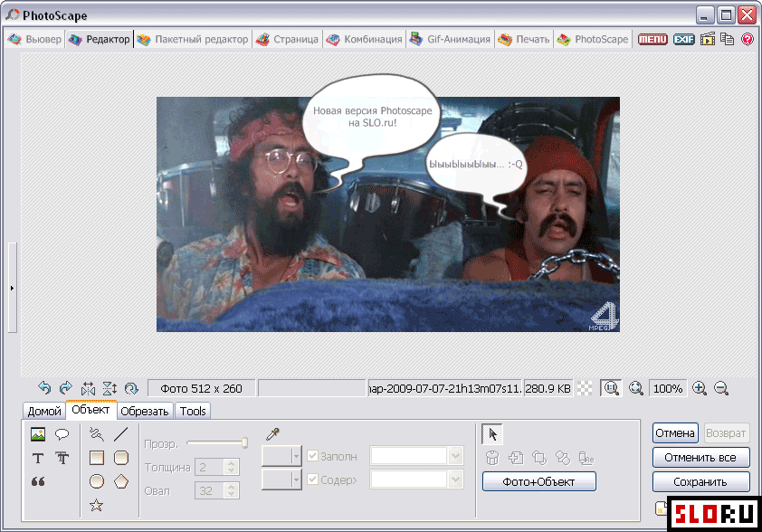762x532 pixels.
Task: Select the Rectangle shape tool
Action: [97, 458]
